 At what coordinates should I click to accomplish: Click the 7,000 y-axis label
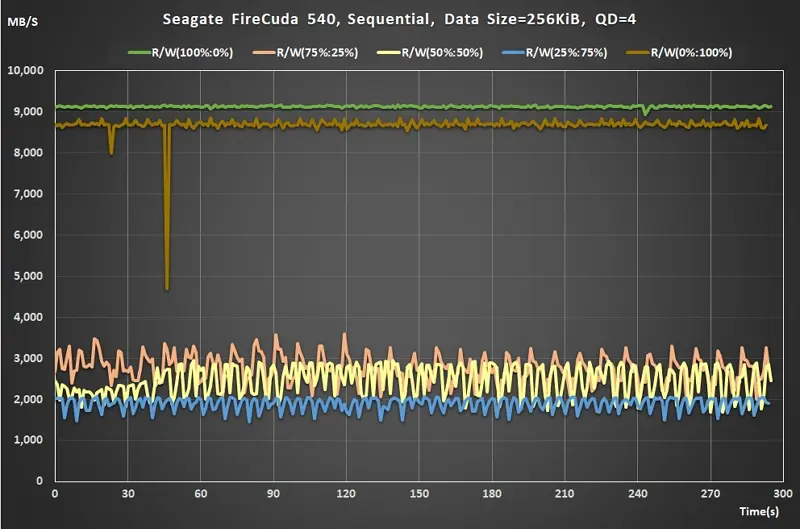[x=29, y=194]
